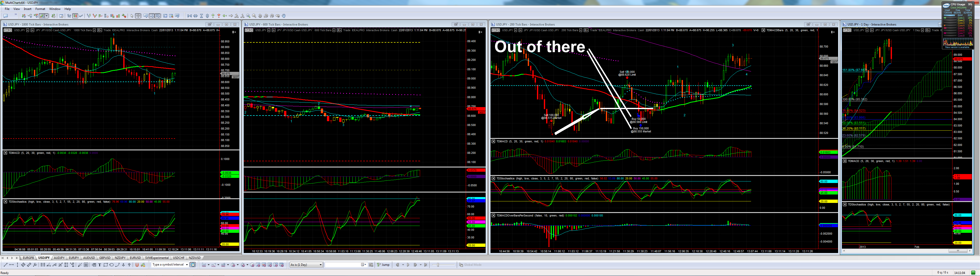Open the Insert menu

click(x=28, y=9)
